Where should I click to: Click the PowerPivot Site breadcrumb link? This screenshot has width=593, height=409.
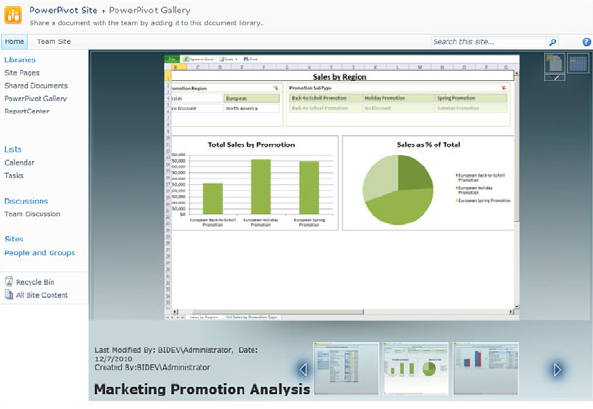pyautogui.click(x=63, y=10)
